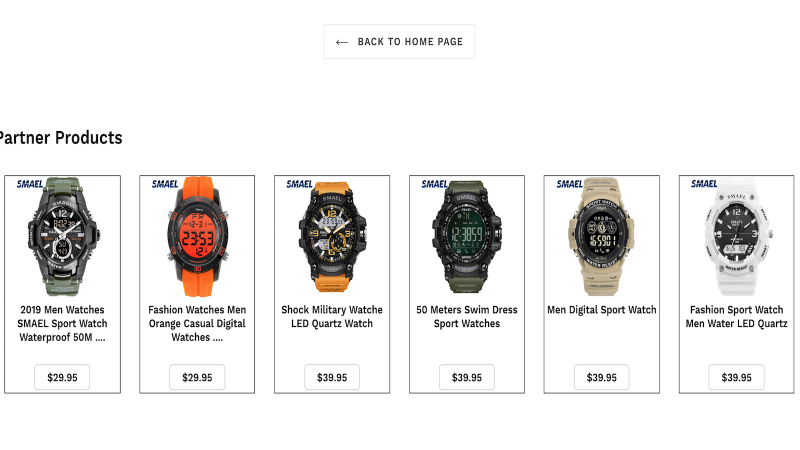This screenshot has height=450, width=800.
Task: Open the 50 Meters Swim Dress title link
Action: tap(467, 316)
